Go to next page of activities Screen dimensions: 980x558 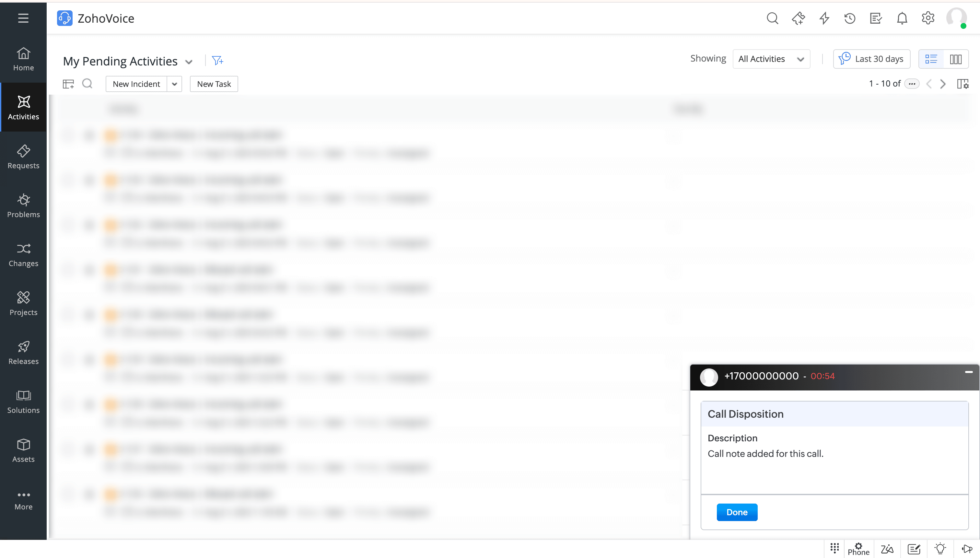click(x=943, y=84)
